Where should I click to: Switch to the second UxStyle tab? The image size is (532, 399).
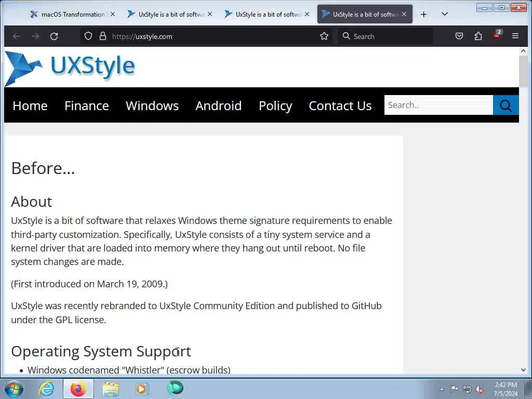pyautogui.click(x=170, y=14)
